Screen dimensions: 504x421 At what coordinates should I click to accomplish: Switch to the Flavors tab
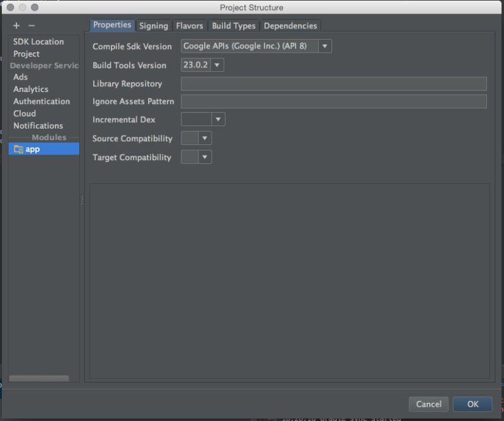pos(190,26)
